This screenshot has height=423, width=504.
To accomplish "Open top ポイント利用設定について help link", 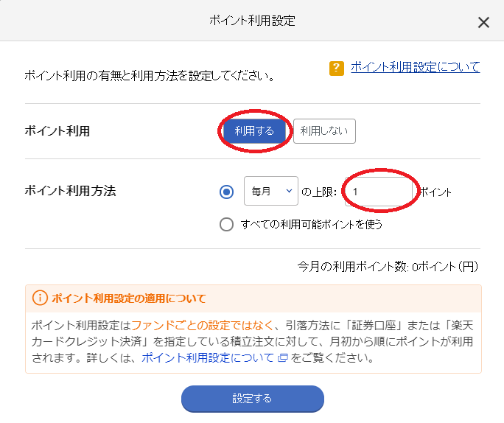I will coord(416,67).
